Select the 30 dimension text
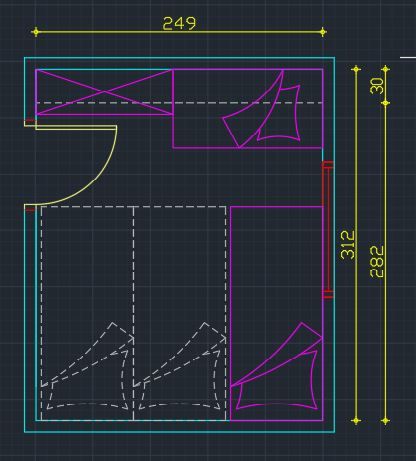 coord(377,86)
